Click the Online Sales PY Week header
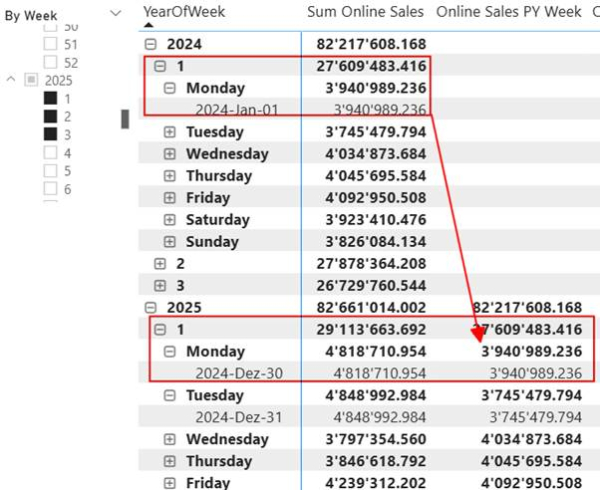 (508, 11)
